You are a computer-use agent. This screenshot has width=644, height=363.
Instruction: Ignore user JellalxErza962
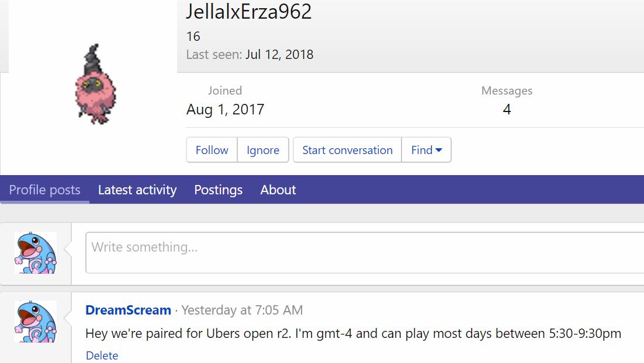click(x=263, y=150)
